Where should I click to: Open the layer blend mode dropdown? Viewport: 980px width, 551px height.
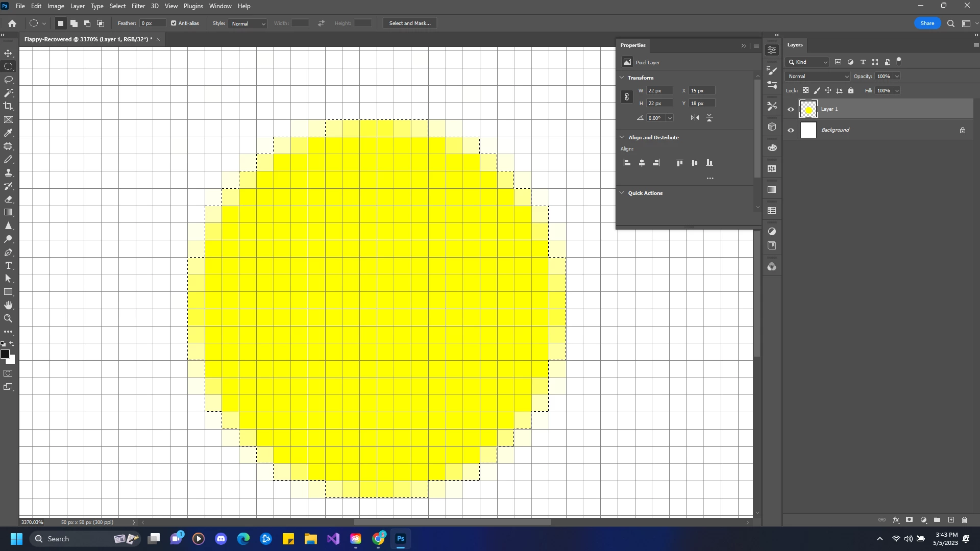pyautogui.click(x=818, y=77)
